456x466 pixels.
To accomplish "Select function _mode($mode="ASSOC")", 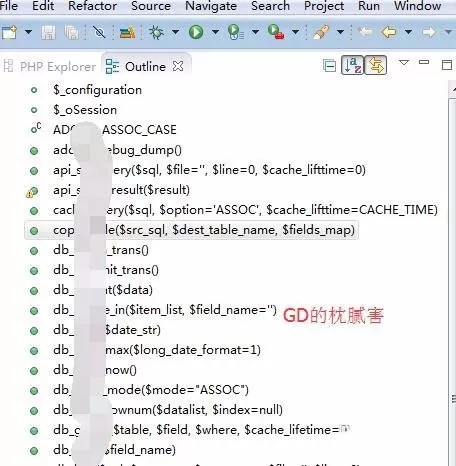I will coord(151,390).
